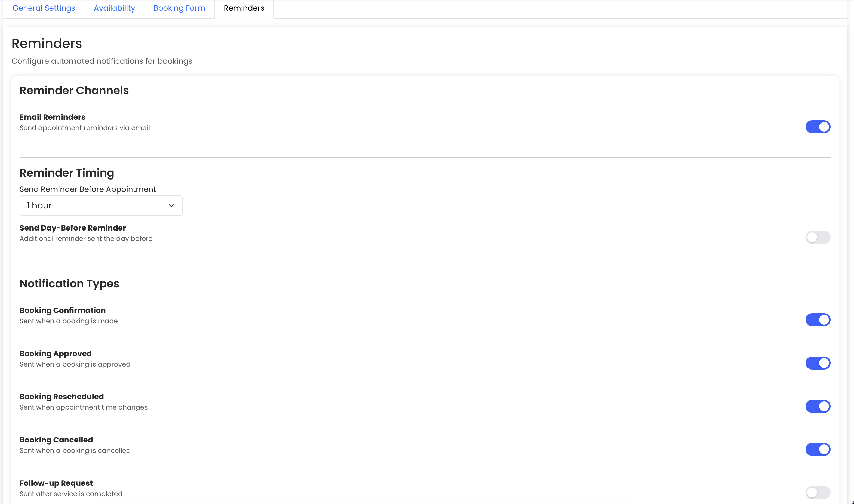This screenshot has height=504, width=854.
Task: Click the Follow-up Request label text
Action: tap(56, 483)
